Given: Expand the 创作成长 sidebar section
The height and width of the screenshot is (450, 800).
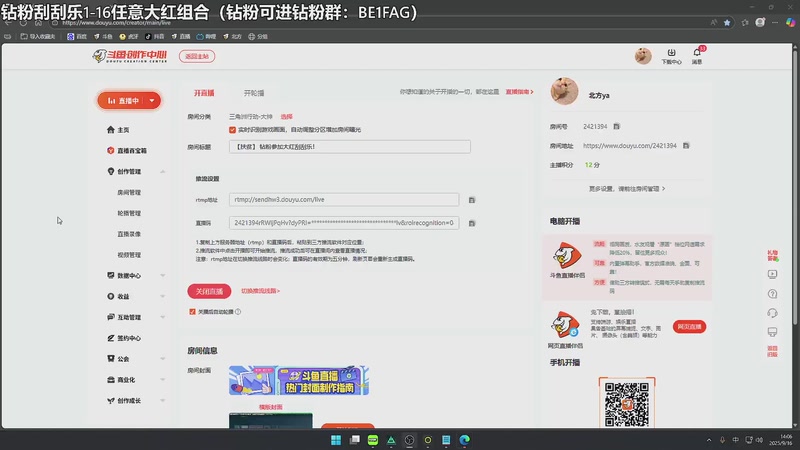Looking at the screenshot, I should coord(162,401).
